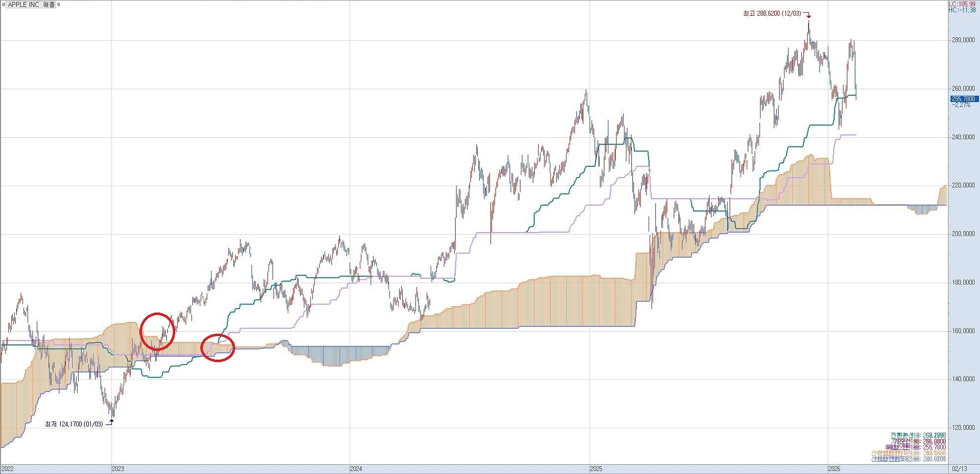Screen dimensions: 980x474
Task: Click the small square right of APPLE INC 애플
Action: pyautogui.click(x=59, y=5)
